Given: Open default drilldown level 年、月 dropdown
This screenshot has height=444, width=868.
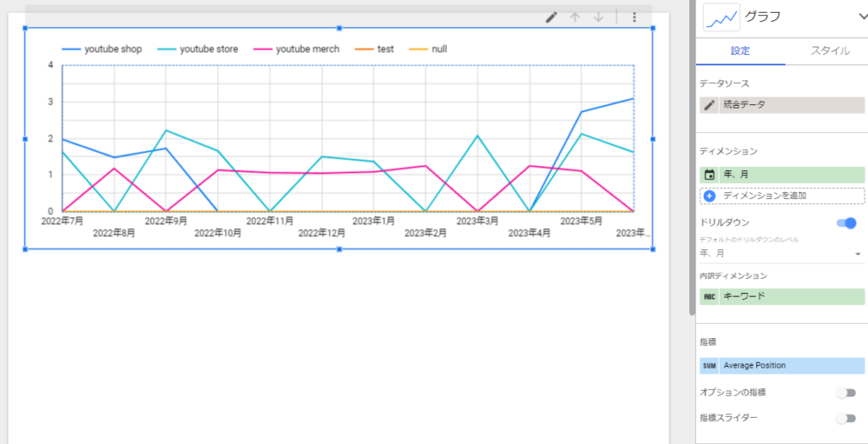Looking at the screenshot, I should tap(857, 253).
